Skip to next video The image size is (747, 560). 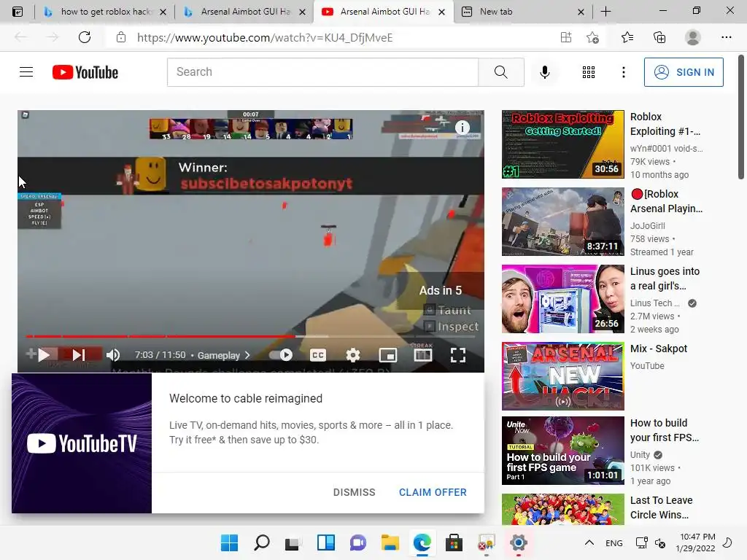click(79, 355)
